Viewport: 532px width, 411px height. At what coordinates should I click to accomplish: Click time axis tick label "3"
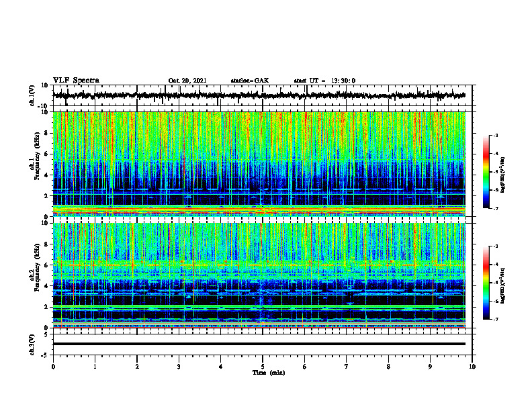[x=179, y=367]
